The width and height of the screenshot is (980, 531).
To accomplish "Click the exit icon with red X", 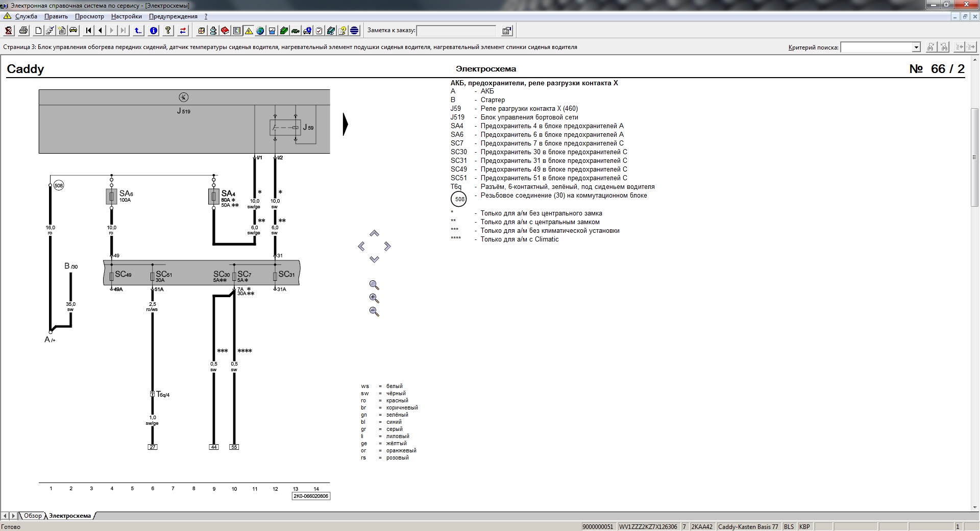I will 9,31.
